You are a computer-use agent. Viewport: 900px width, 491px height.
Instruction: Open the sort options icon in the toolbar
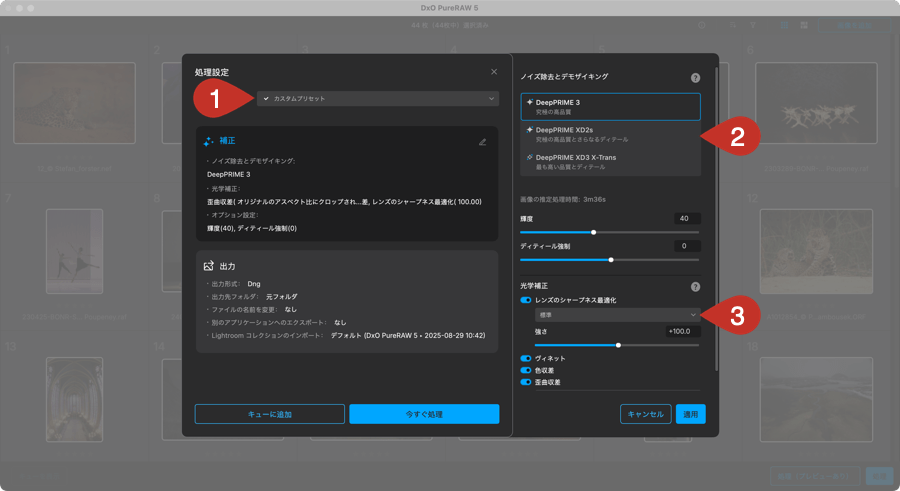tap(732, 25)
